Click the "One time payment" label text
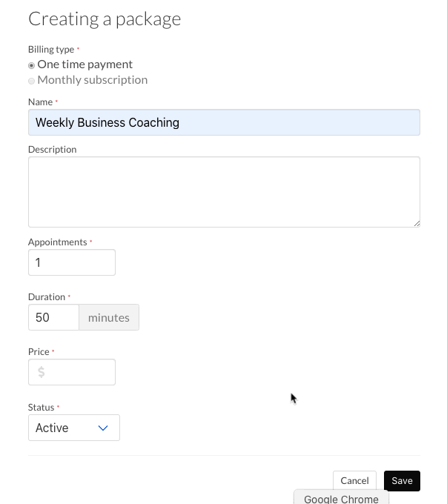Image resolution: width=447 pixels, height=504 pixels. click(x=85, y=64)
